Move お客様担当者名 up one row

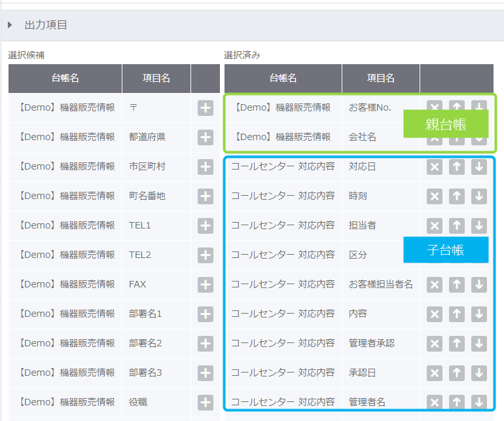coord(457,285)
